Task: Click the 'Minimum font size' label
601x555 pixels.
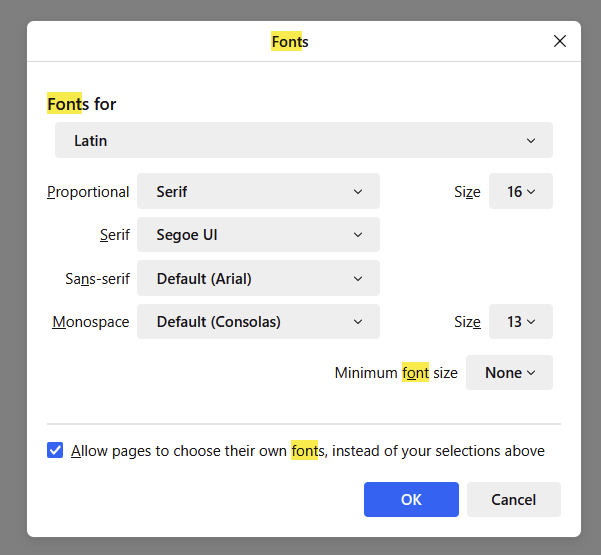Action: coord(396,373)
